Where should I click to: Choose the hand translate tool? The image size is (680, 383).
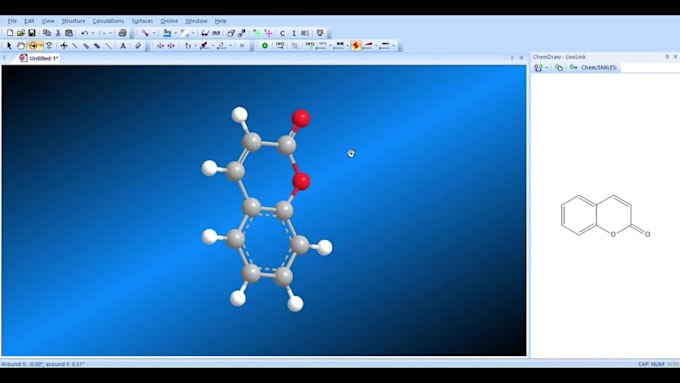(20, 46)
